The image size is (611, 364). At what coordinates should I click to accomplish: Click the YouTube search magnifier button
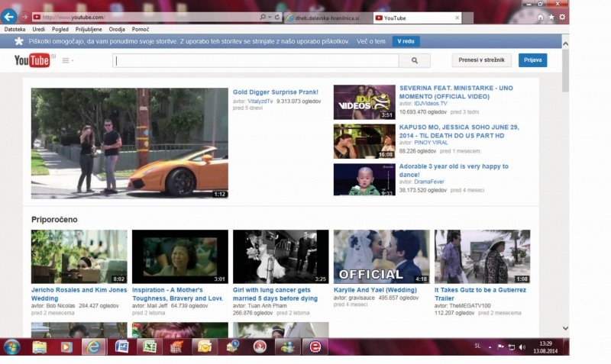click(x=415, y=60)
